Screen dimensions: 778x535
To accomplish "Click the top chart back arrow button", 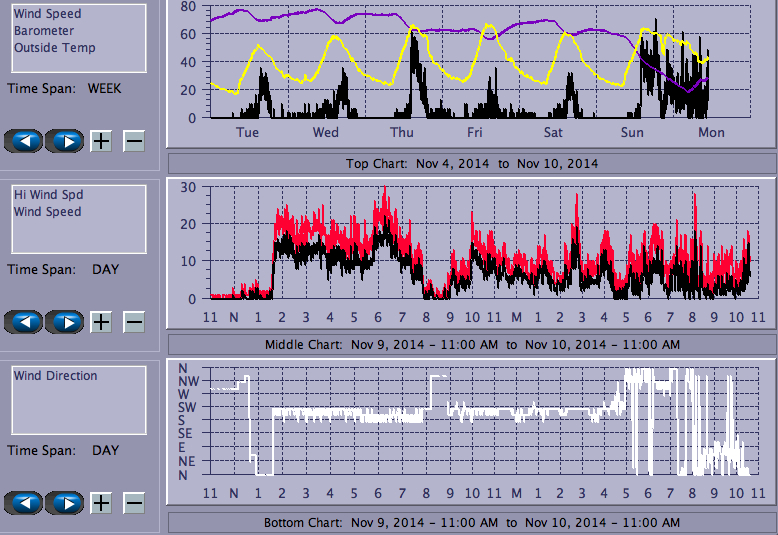I will (x=25, y=141).
